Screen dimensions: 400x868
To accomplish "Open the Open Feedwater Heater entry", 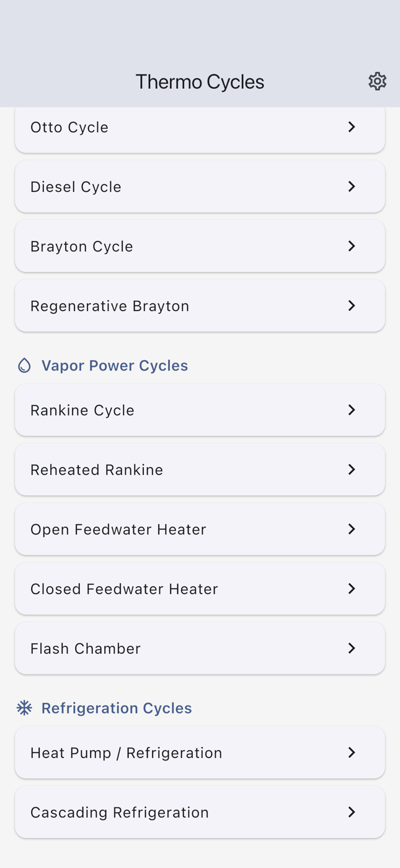I will pyautogui.click(x=118, y=529).
